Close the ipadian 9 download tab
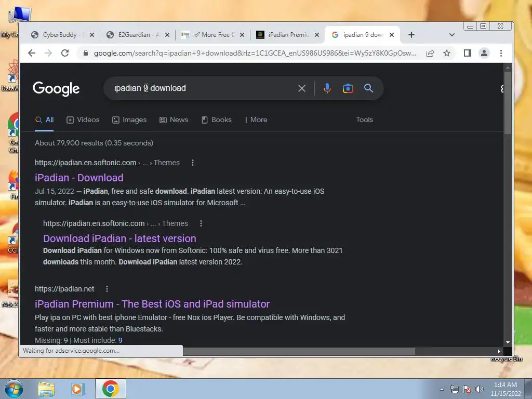 (392, 35)
